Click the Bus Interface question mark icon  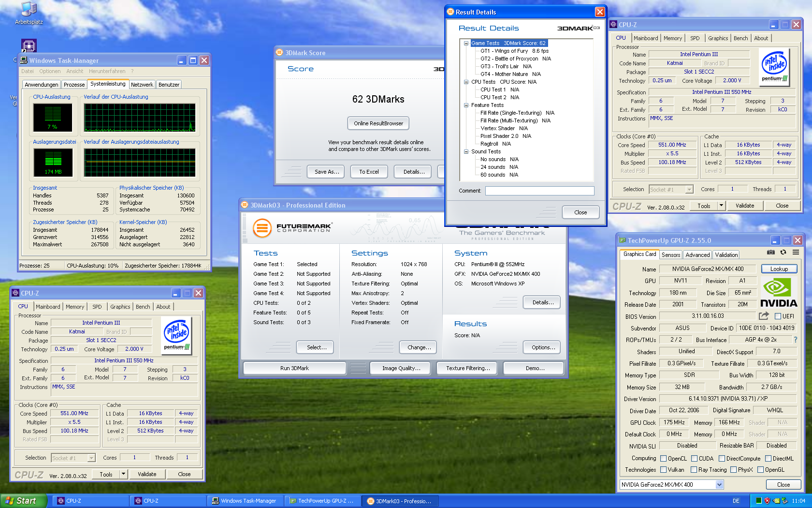coord(795,340)
